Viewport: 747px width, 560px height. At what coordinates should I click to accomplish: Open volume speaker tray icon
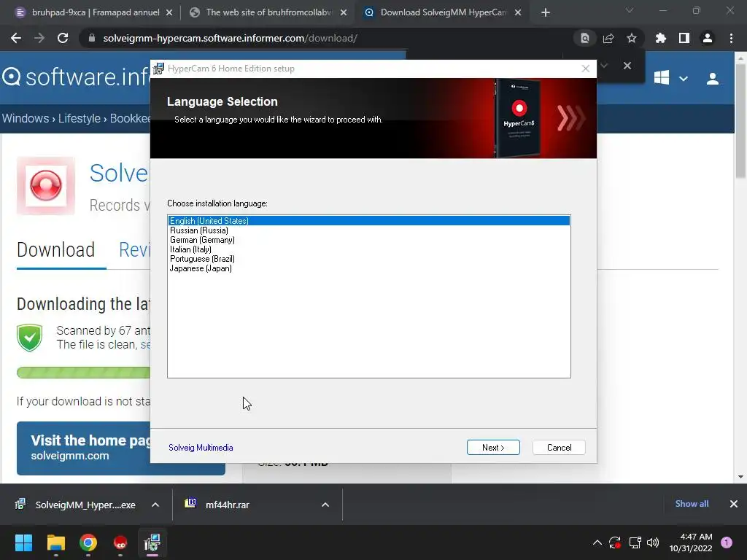pos(653,542)
